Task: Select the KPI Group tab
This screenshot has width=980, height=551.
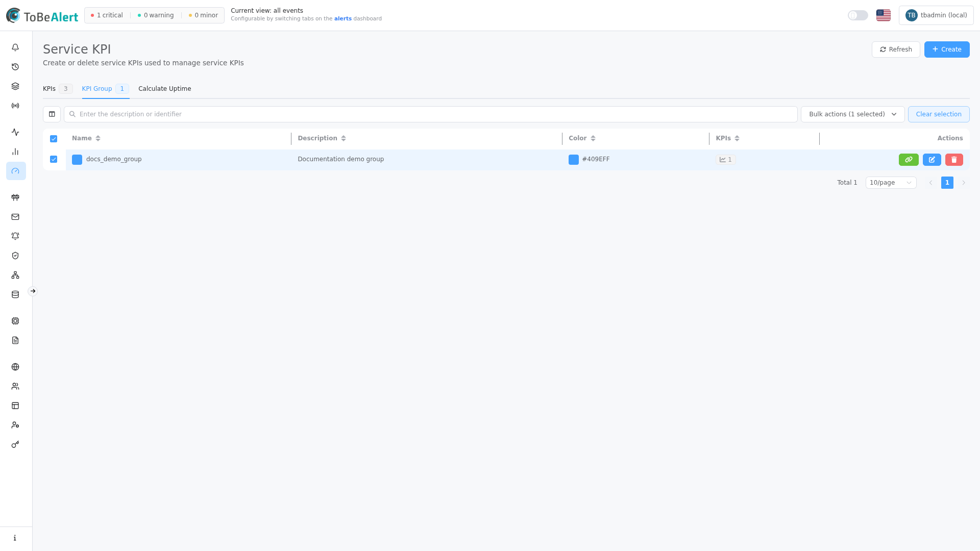Action: [x=105, y=89]
